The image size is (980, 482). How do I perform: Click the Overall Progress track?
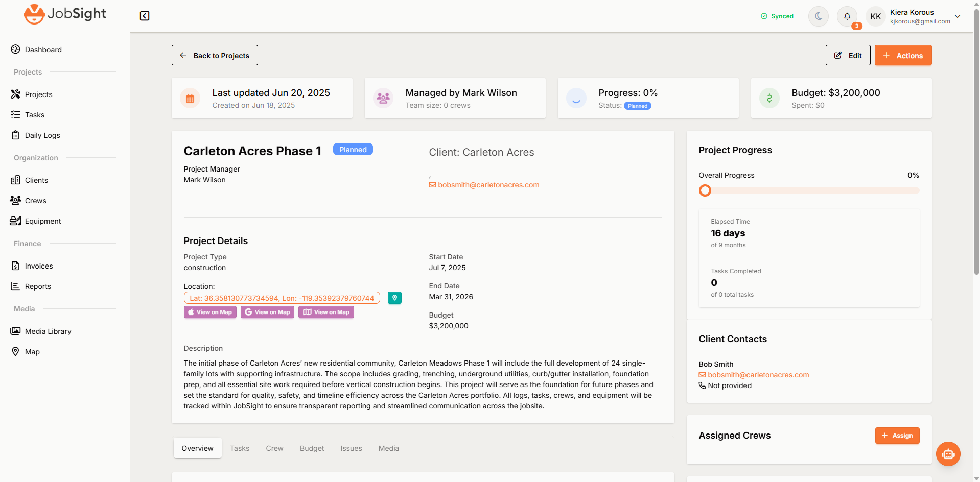pos(809,190)
